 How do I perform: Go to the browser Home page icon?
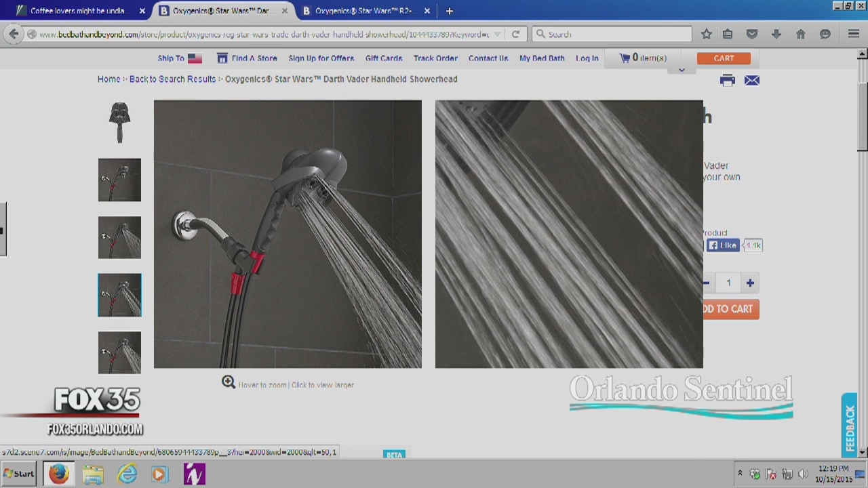[x=801, y=34]
